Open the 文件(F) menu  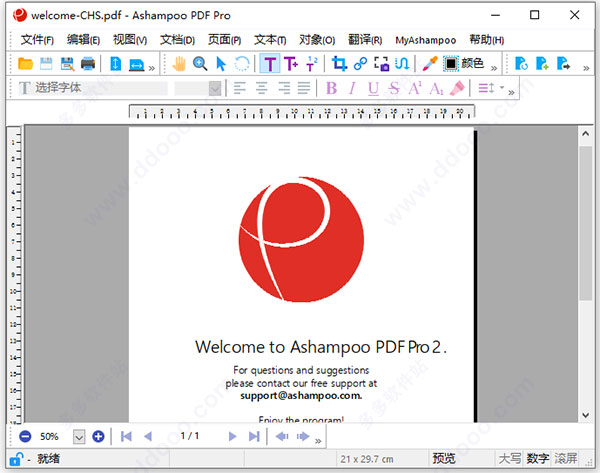pyautogui.click(x=37, y=39)
